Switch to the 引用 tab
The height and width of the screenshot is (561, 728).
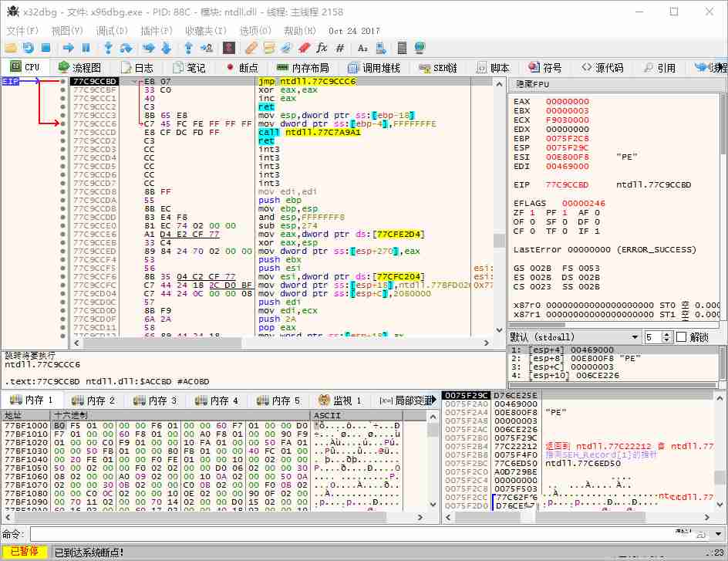[x=660, y=68]
